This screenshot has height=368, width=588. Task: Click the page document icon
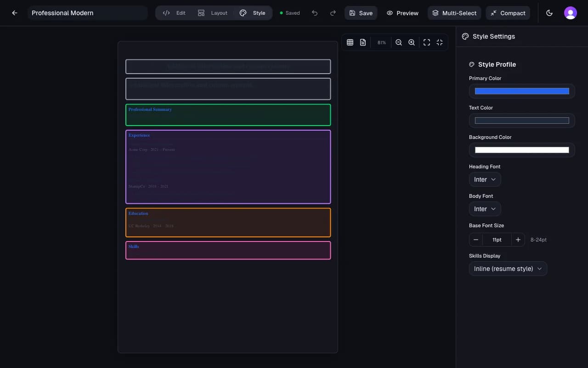363,42
